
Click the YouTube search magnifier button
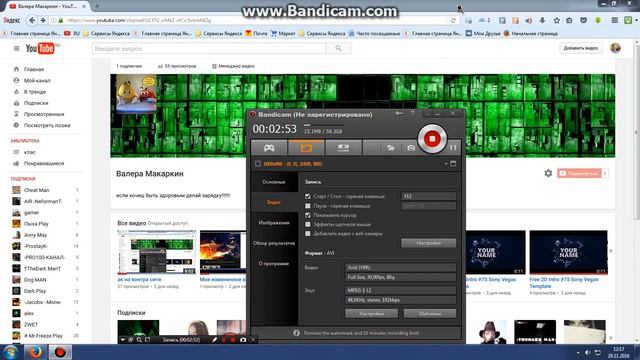click(x=338, y=48)
